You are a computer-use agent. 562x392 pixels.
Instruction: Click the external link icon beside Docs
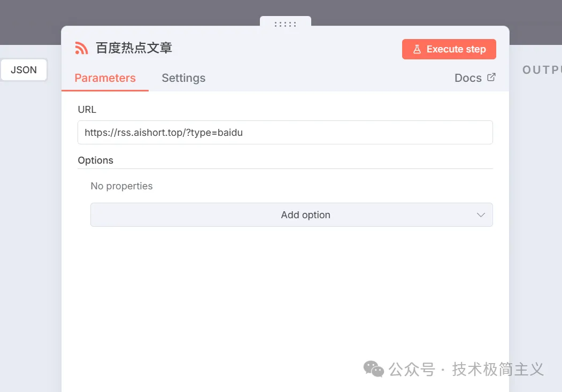[x=491, y=77]
